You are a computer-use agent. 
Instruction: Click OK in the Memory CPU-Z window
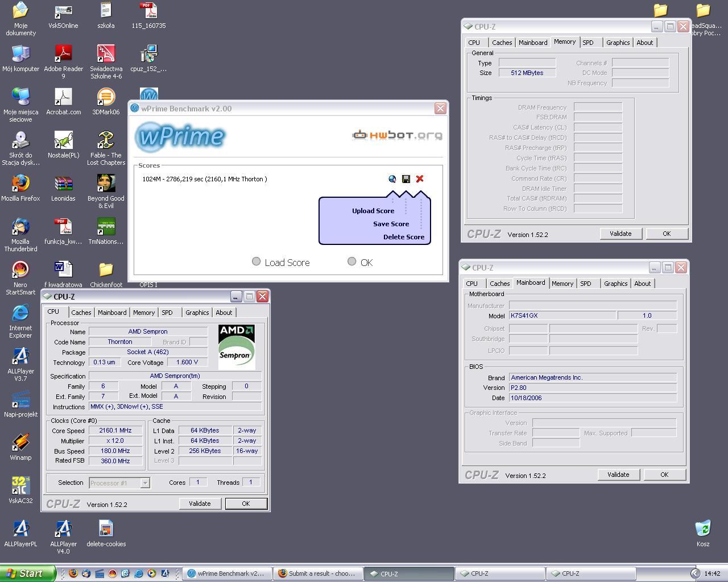pyautogui.click(x=667, y=234)
